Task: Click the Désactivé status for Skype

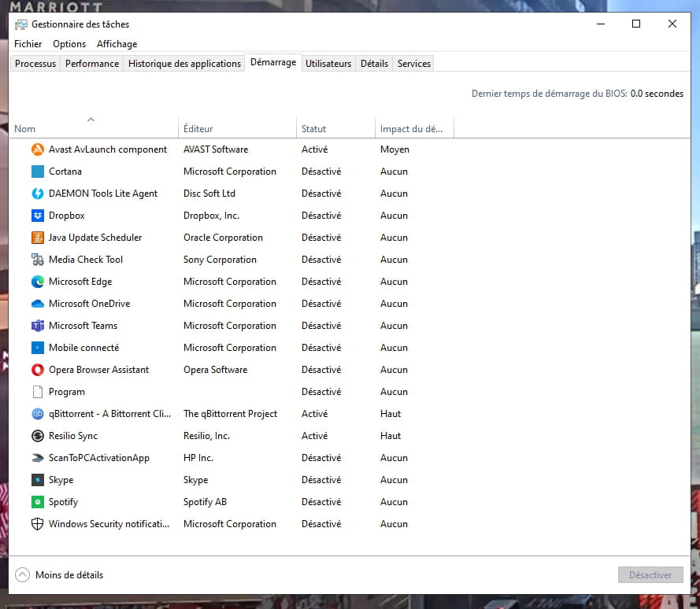Action: [x=321, y=480]
